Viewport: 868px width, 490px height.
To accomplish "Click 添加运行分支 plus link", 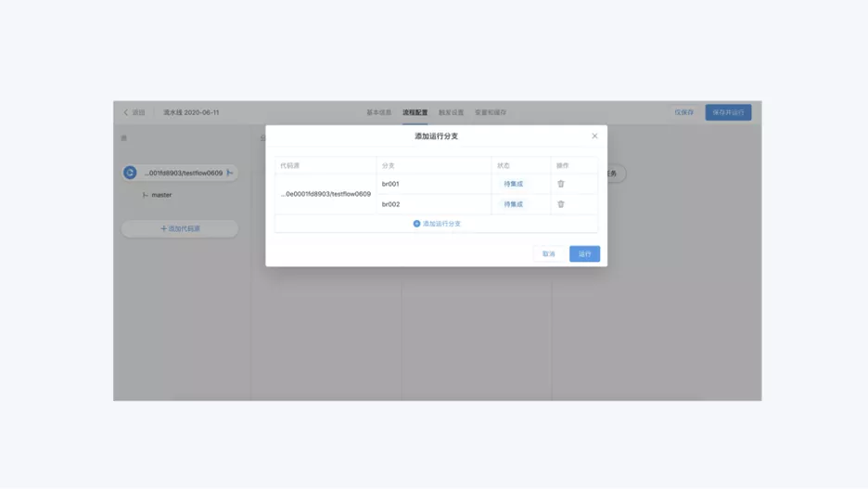I will tap(437, 224).
